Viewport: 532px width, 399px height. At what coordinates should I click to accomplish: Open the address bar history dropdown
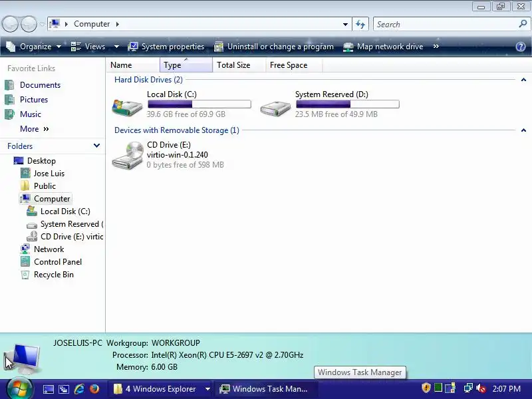coord(345,25)
